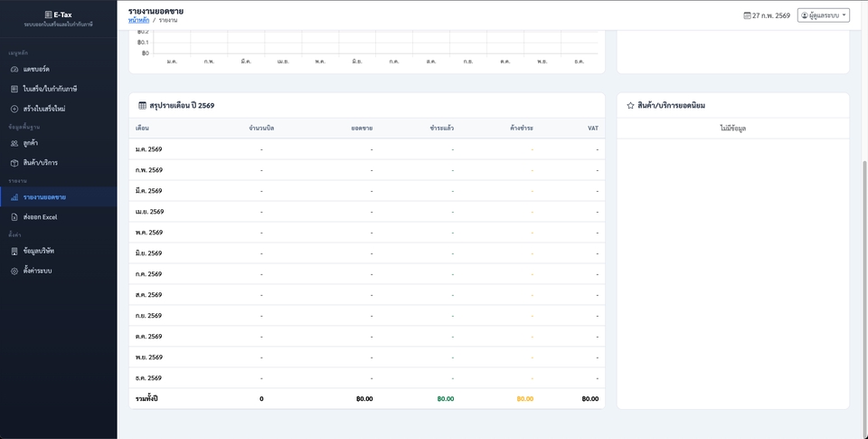Click the ยอดขาย column header

pyautogui.click(x=362, y=129)
